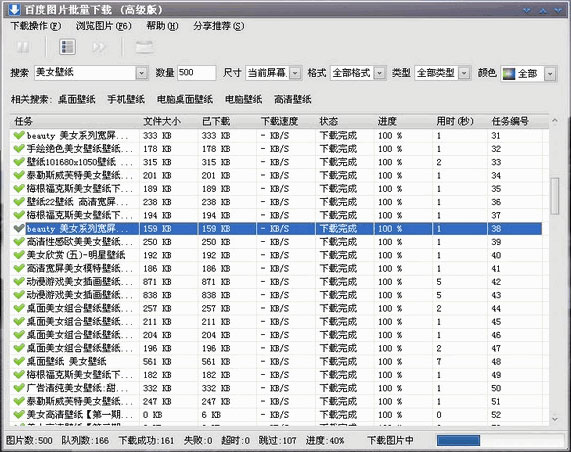The image size is (571, 452).
Task: Open the 分享推荐 menu
Action: click(x=218, y=26)
